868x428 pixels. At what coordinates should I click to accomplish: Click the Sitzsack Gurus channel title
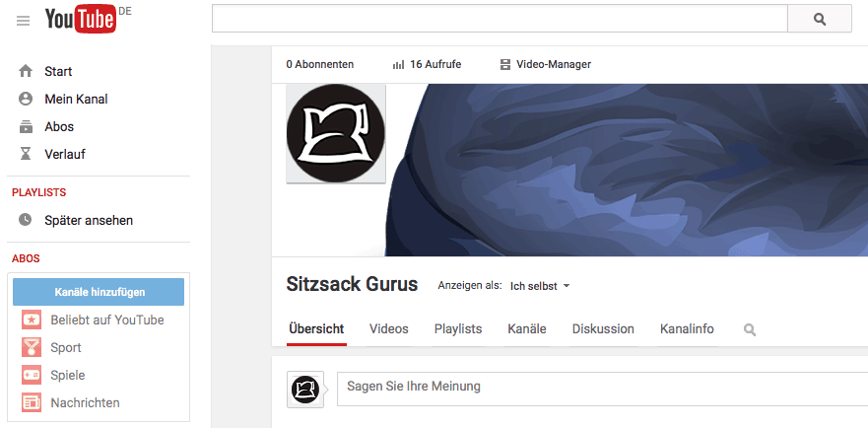tap(352, 284)
